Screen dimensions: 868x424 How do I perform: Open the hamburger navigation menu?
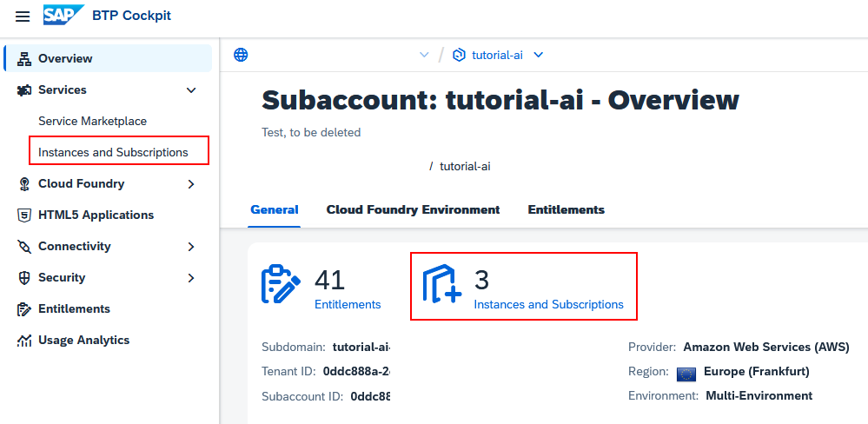(x=23, y=17)
